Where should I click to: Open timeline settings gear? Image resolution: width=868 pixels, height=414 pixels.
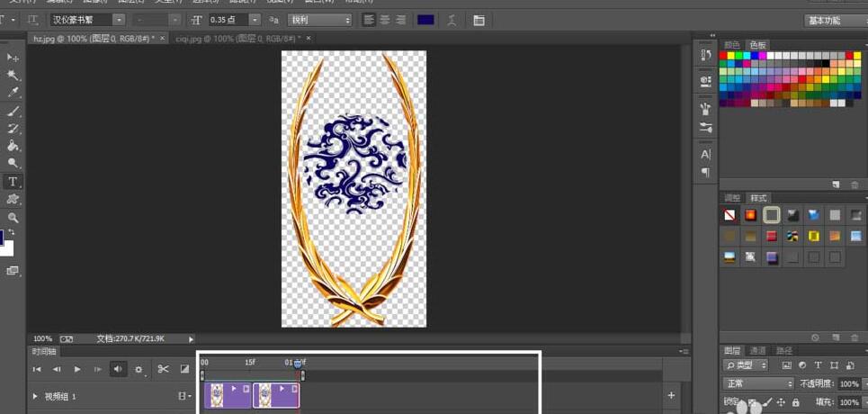tap(139, 369)
